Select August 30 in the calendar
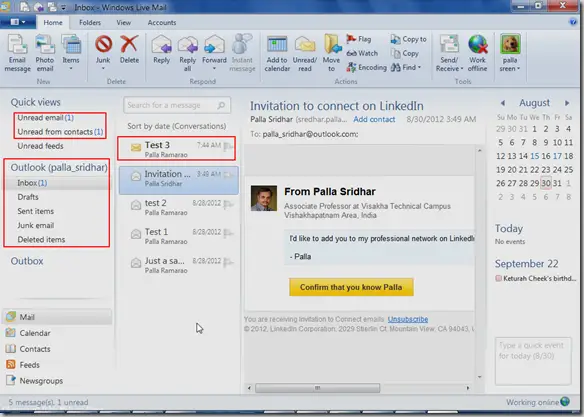The image size is (584, 417). coord(546,183)
